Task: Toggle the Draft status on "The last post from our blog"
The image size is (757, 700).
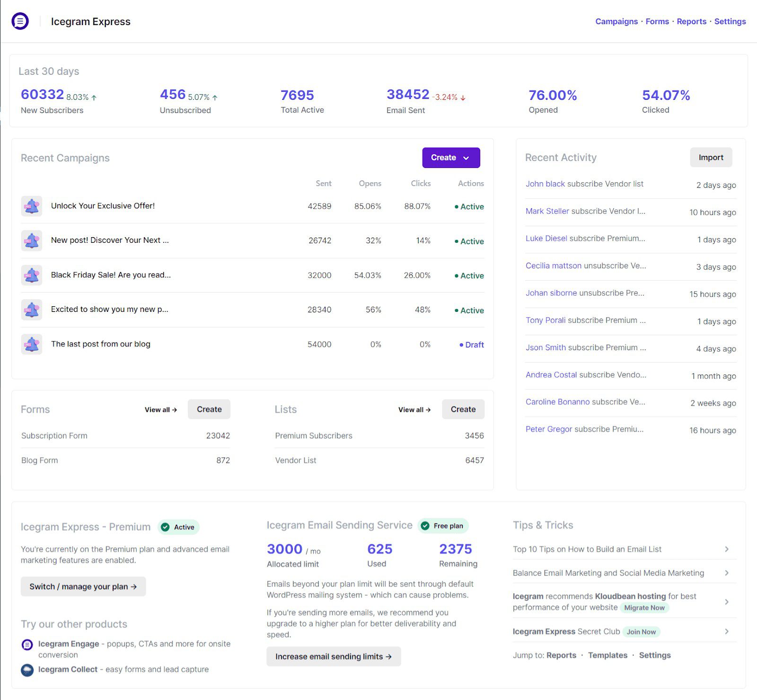Action: tap(471, 345)
